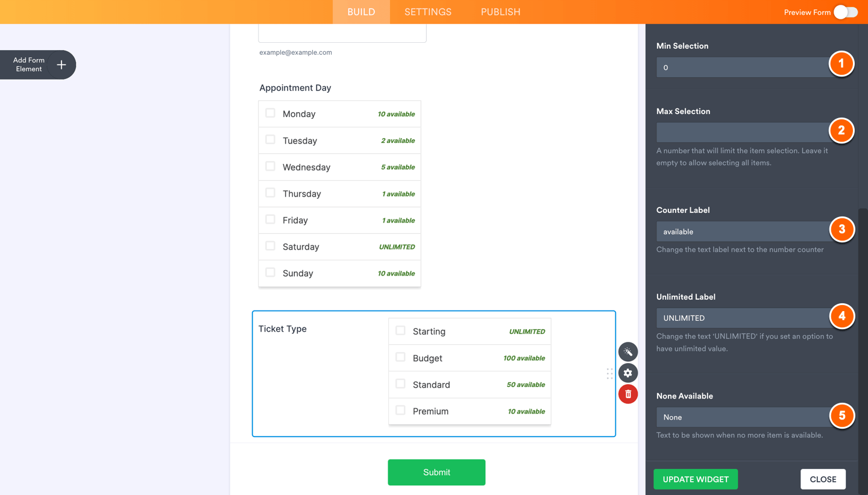The height and width of the screenshot is (495, 868).
Task: Check the Thursday checkbox
Action: 270,193
